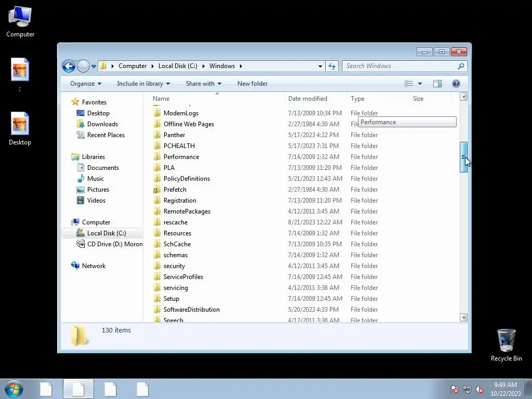This screenshot has width=532, height=399.
Task: Refresh the Windows folder view
Action: (332, 66)
